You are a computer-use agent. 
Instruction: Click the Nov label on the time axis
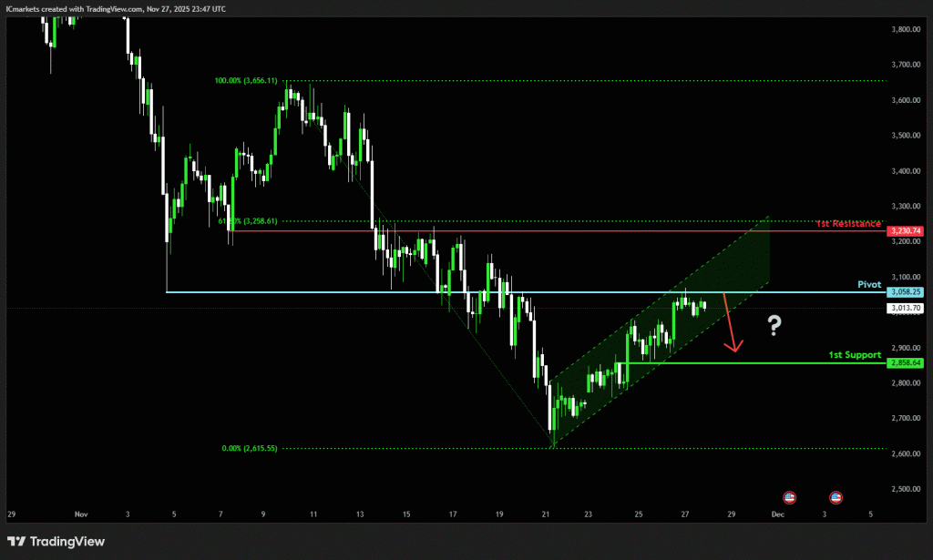77,514
